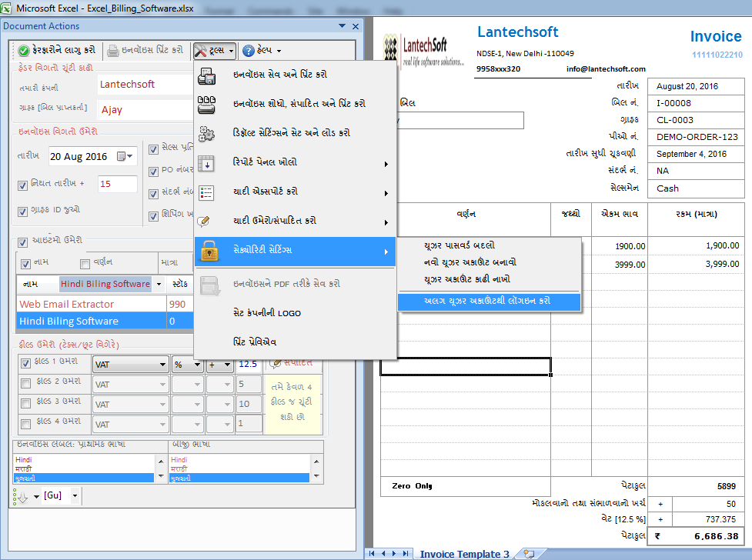The image size is (752, 560).
Task: Toggle the add items checkbox
Action: (x=22, y=242)
